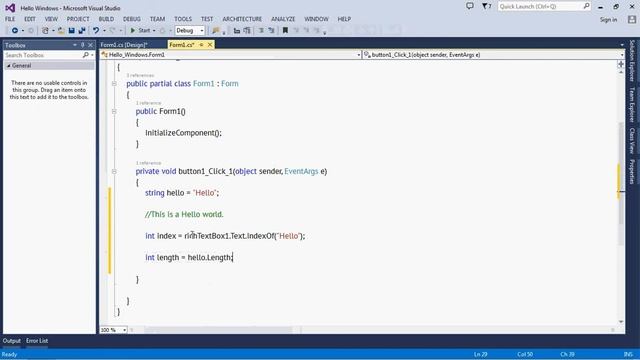
Task: Click the Quick Launch magnifier icon
Action: click(x=586, y=6)
